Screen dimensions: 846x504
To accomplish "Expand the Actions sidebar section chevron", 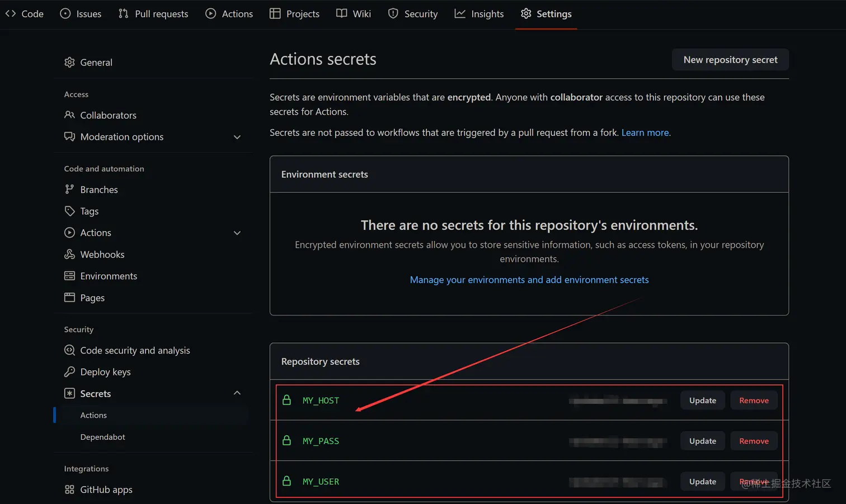I will 237,233.
